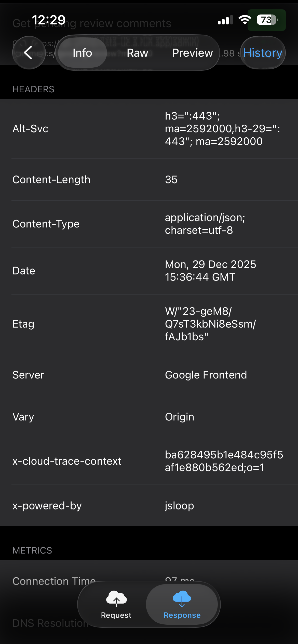Select the x-powered-by jsloop row
The image size is (298, 644).
149,506
